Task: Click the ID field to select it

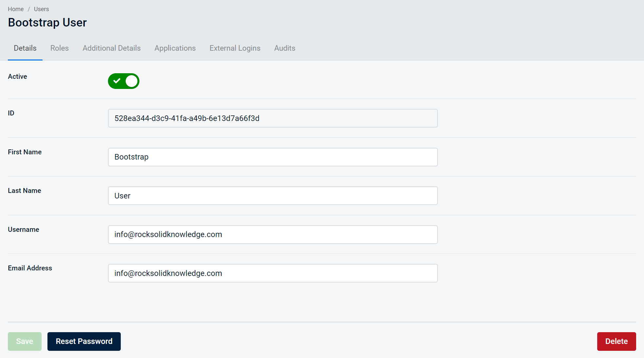Action: pyautogui.click(x=272, y=118)
